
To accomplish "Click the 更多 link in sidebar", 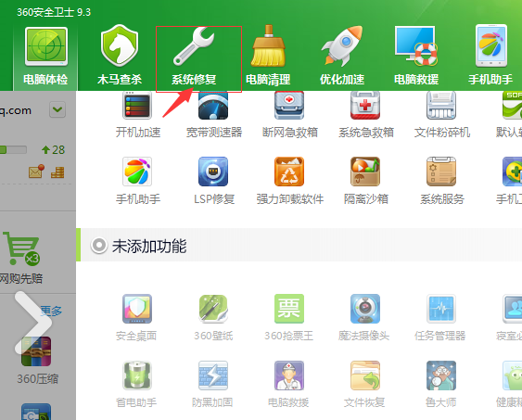I will click(51, 312).
